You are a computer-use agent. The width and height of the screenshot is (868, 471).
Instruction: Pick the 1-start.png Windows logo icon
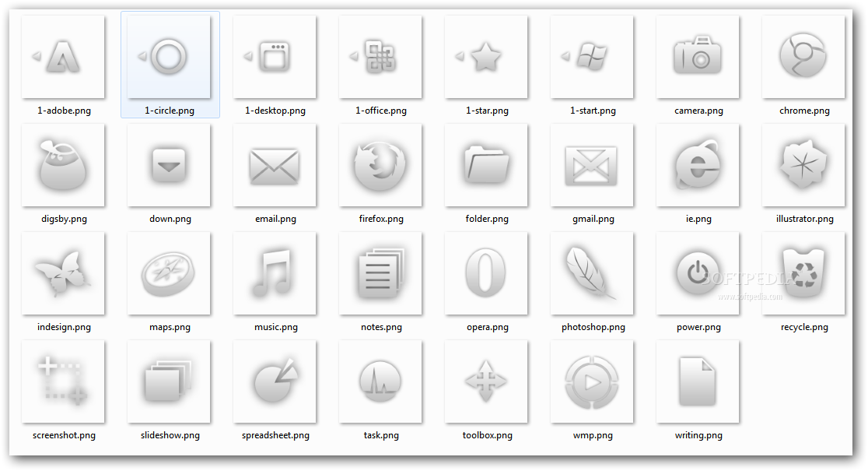592,57
